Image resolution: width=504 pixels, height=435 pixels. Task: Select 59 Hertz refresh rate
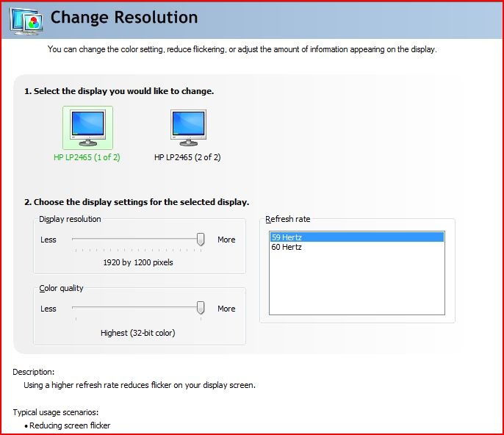(357, 237)
